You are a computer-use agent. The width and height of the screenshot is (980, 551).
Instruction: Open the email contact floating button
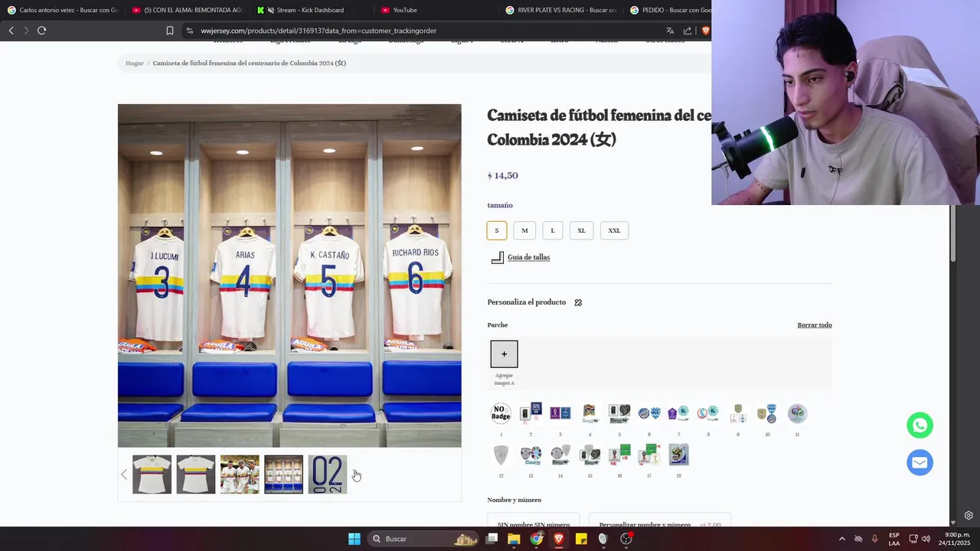click(920, 462)
